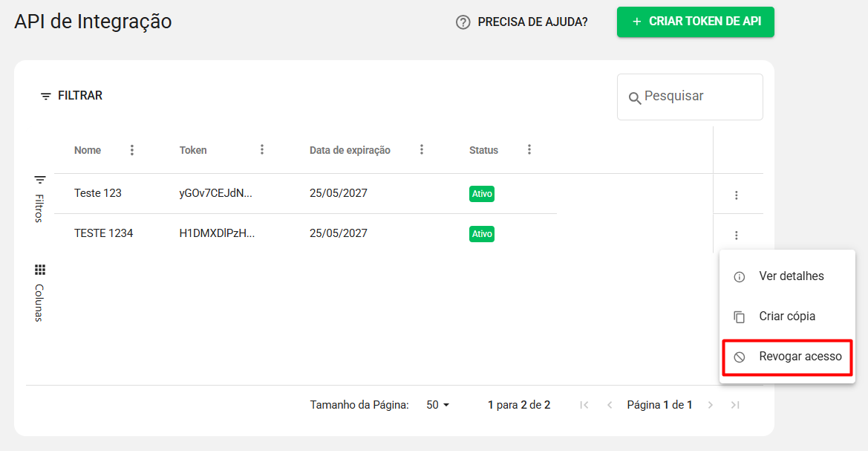Click inside the Pesquisar search field
This screenshot has width=868, height=451.
[x=690, y=97]
